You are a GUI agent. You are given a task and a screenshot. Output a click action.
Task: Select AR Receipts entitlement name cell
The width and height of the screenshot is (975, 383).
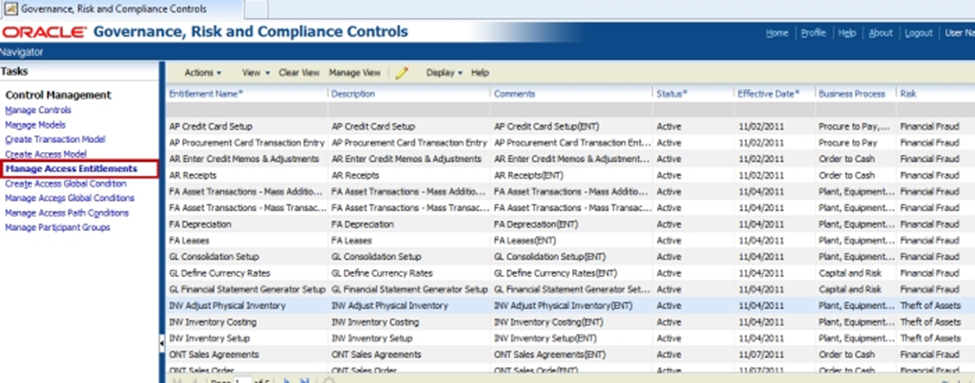(x=192, y=175)
